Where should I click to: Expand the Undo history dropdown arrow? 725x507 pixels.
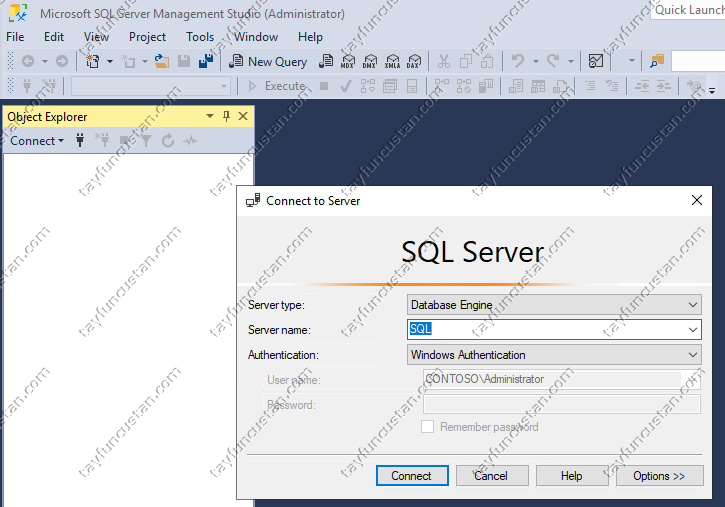[535, 61]
